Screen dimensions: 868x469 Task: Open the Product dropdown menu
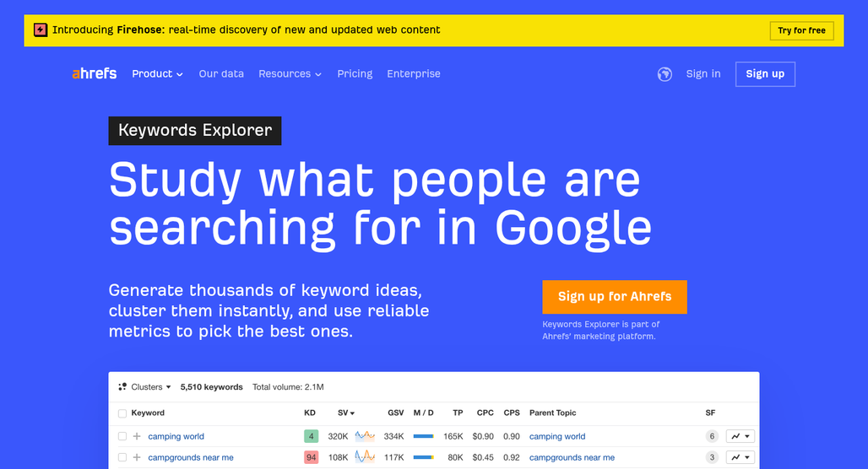[x=157, y=74]
